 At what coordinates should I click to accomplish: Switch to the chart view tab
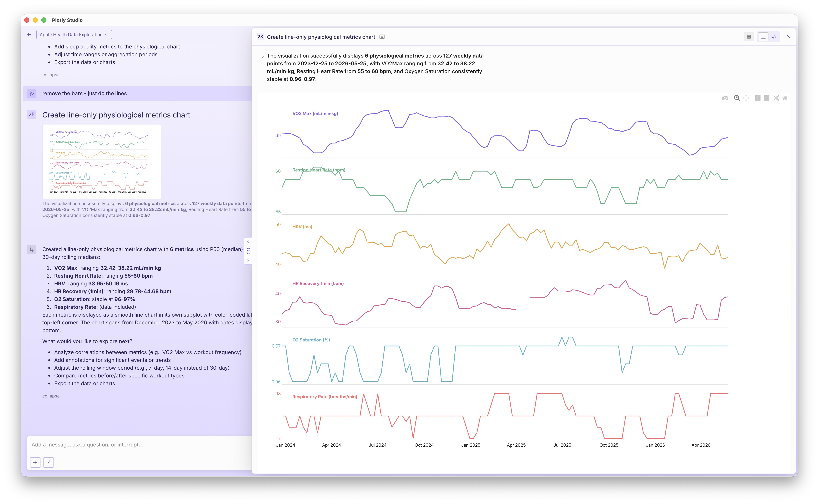(763, 37)
